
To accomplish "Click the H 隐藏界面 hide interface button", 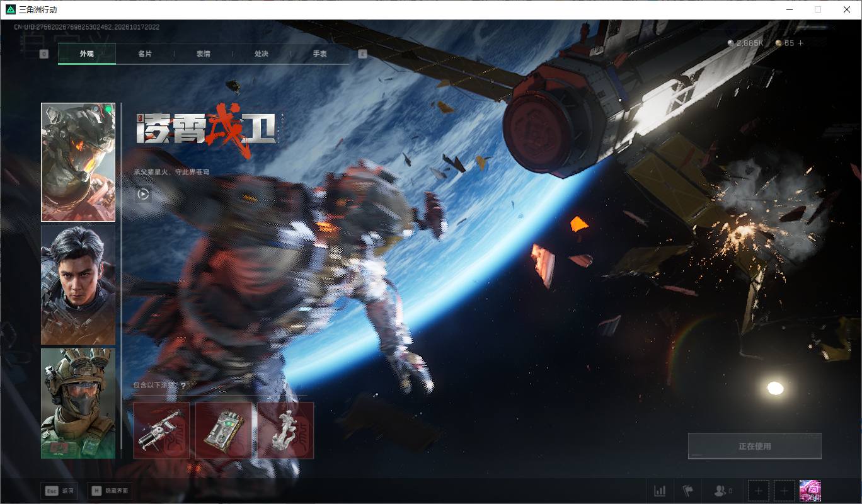I will coord(110,491).
